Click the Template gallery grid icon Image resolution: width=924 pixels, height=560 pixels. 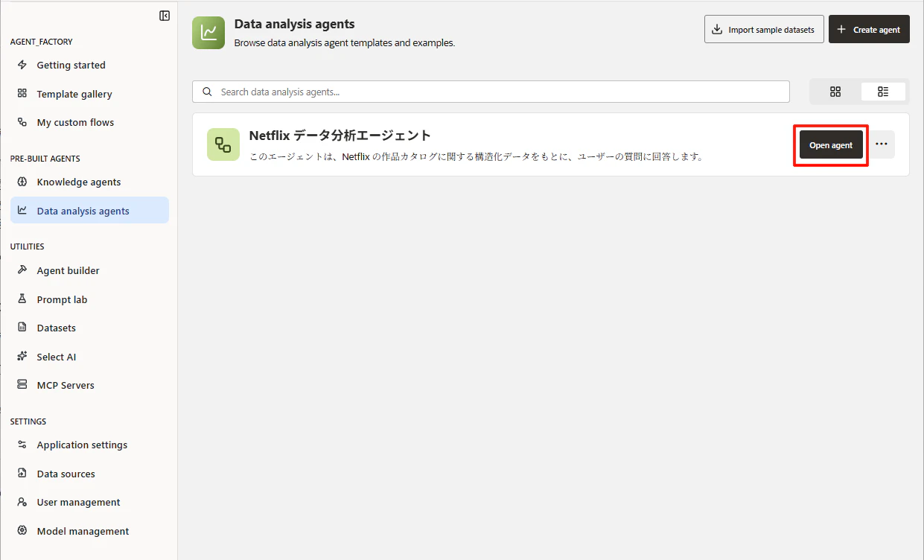[22, 94]
